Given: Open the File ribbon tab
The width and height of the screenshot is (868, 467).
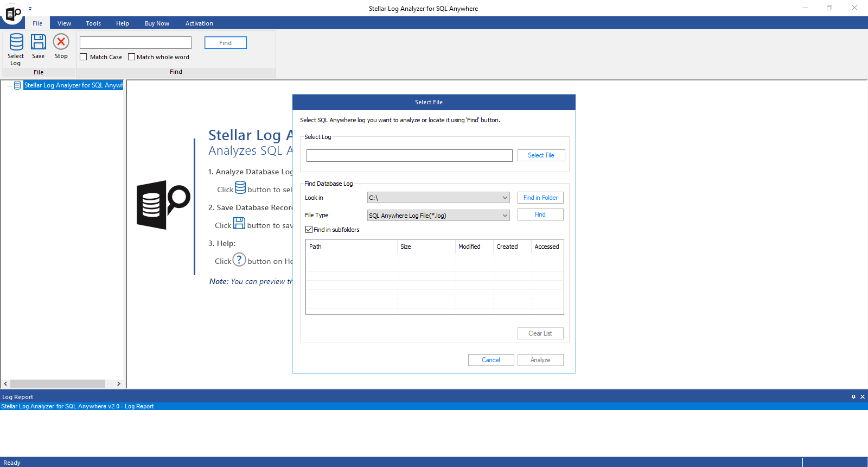Looking at the screenshot, I should click(37, 23).
